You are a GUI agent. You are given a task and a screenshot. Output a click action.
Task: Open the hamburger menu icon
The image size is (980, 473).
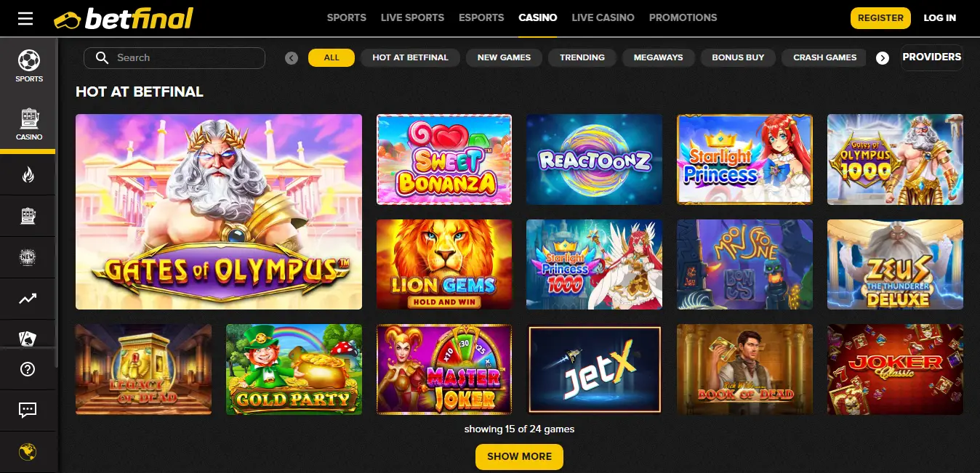25,18
